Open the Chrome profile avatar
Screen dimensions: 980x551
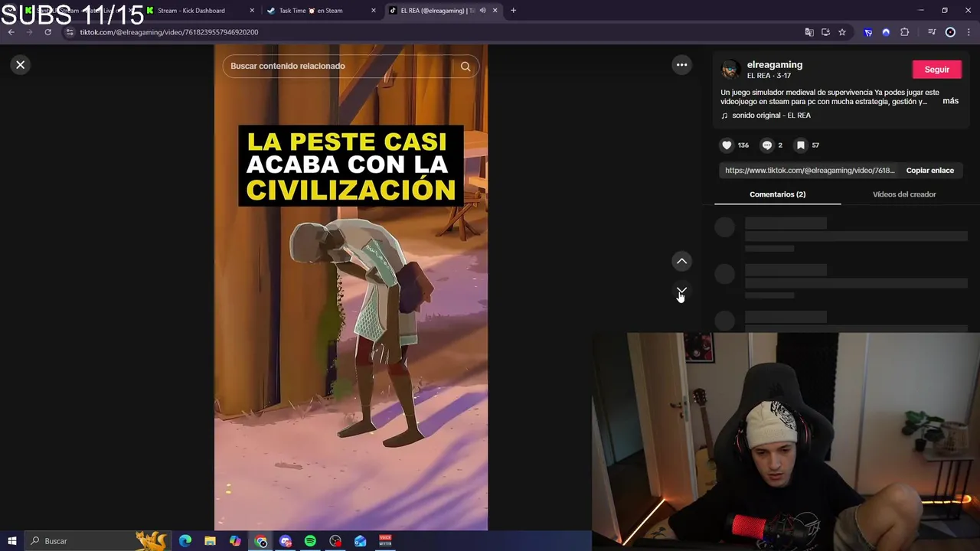click(x=950, y=32)
